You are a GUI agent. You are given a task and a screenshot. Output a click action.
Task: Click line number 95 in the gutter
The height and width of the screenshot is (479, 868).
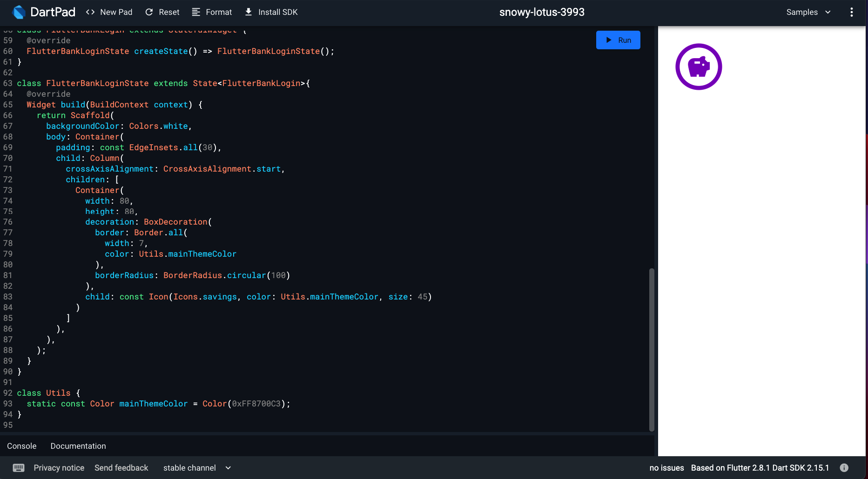coord(8,425)
